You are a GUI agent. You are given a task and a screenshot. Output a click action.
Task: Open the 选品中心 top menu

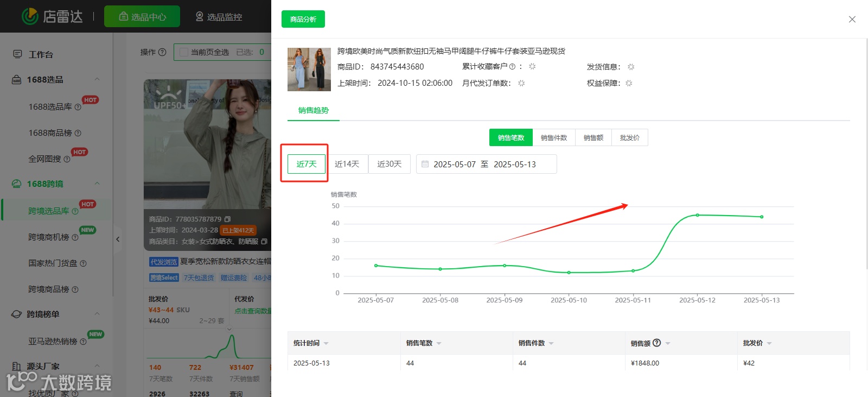pos(142,16)
